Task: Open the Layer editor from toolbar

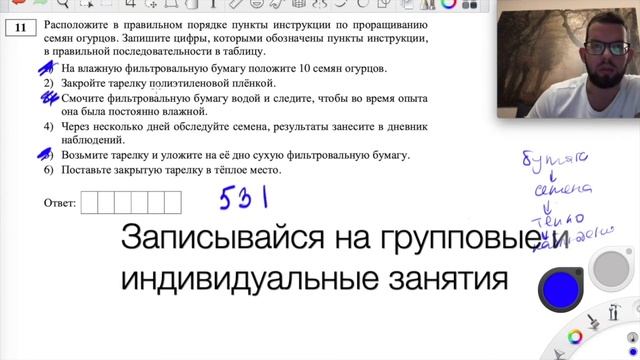Action: click(x=407, y=4)
